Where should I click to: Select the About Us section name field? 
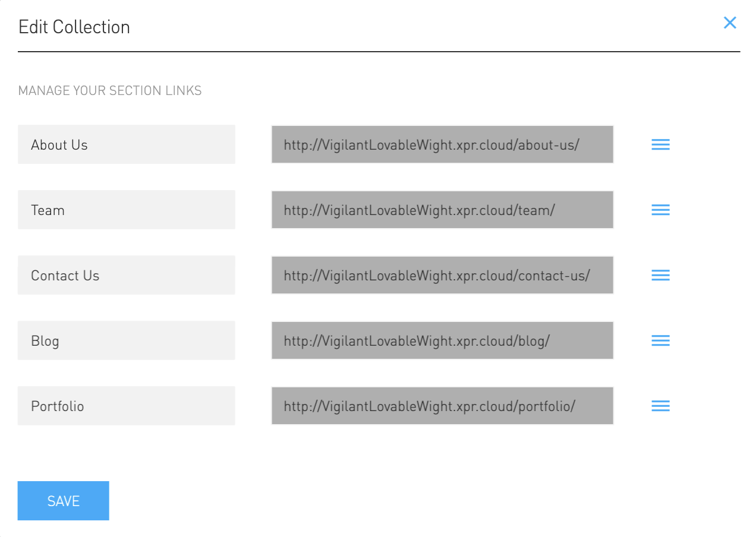[x=126, y=144]
